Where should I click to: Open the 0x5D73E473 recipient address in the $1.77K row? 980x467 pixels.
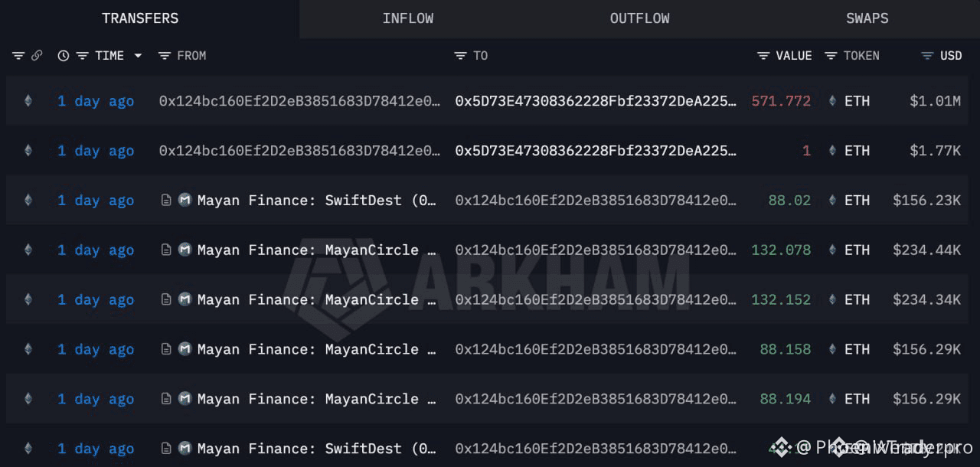596,151
